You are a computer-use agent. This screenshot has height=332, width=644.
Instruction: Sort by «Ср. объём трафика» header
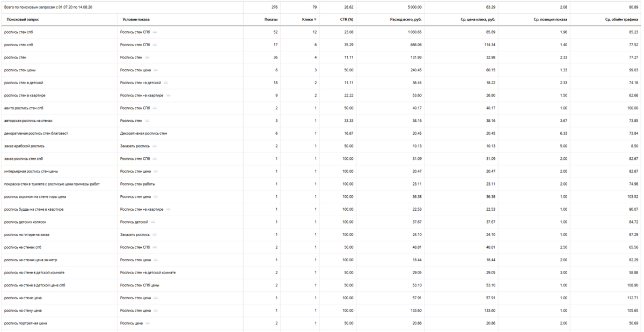pos(621,19)
